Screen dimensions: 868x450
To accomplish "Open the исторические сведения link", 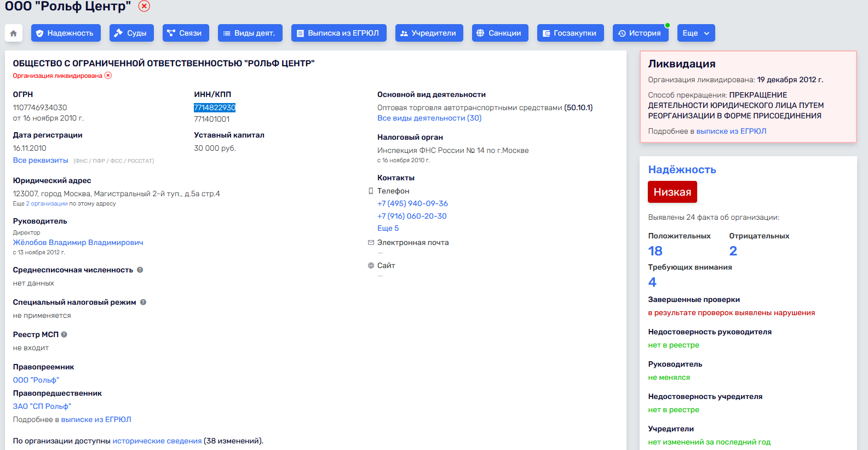I will pyautogui.click(x=157, y=441).
